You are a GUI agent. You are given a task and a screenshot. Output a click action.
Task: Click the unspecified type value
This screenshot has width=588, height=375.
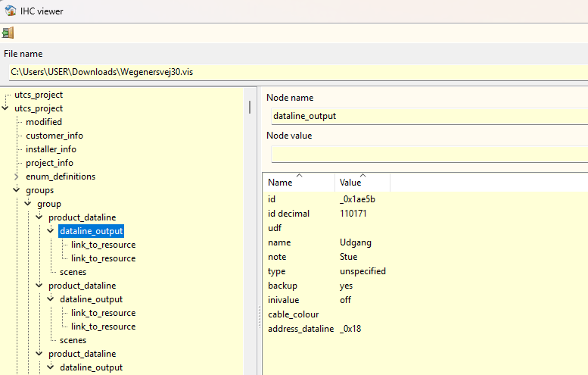point(362,271)
